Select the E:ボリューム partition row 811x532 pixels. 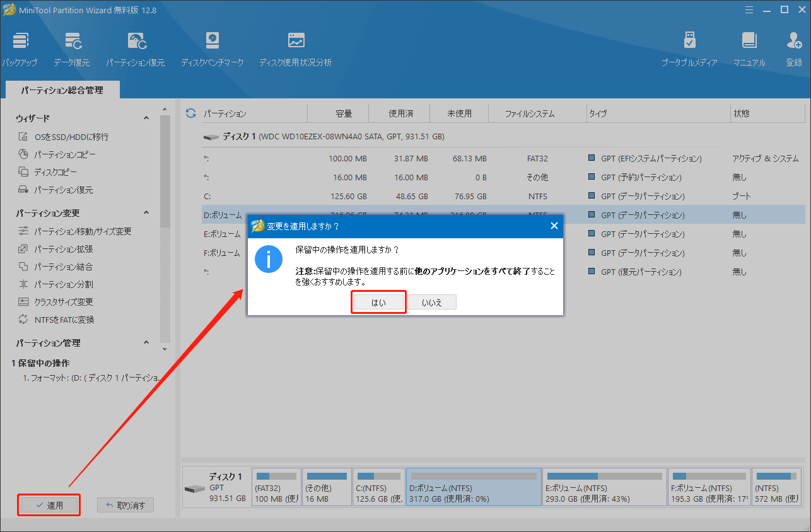(x=503, y=234)
